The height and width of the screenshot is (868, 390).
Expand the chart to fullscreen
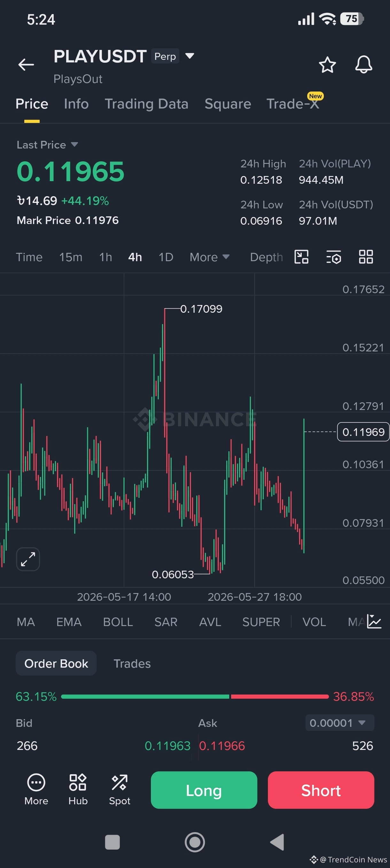click(28, 559)
